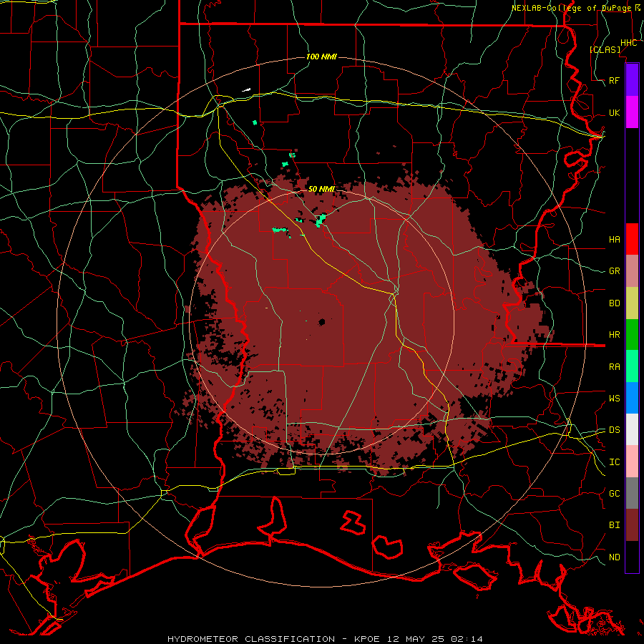The width and height of the screenshot is (644, 644).
Task: Click the 02:14 timestamp
Action: 466,639
